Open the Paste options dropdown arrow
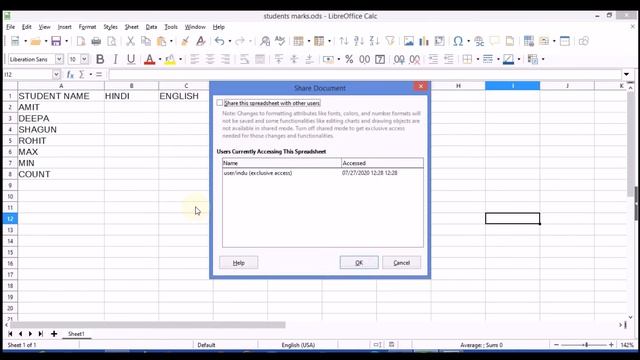The height and width of the screenshot is (360, 640). point(171,41)
